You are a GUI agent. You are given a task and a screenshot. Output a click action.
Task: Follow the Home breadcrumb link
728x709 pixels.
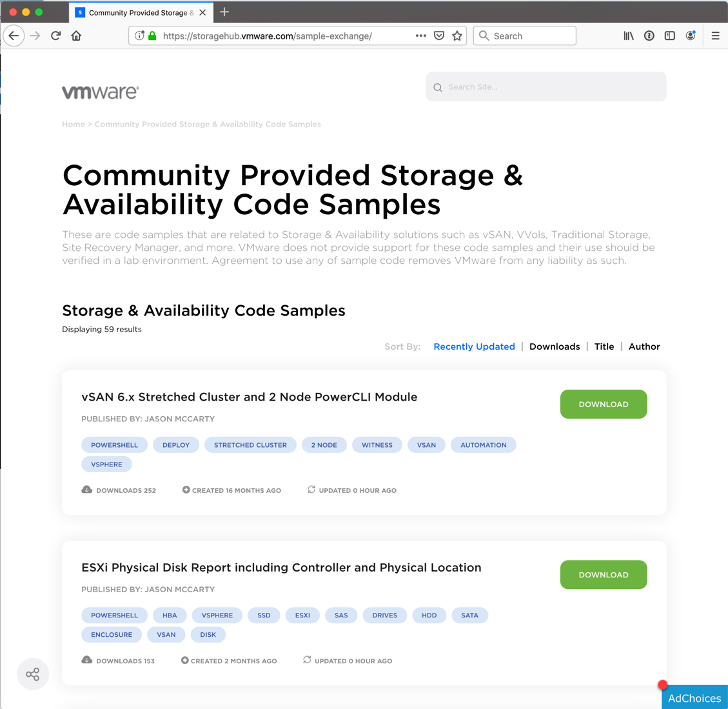click(74, 124)
